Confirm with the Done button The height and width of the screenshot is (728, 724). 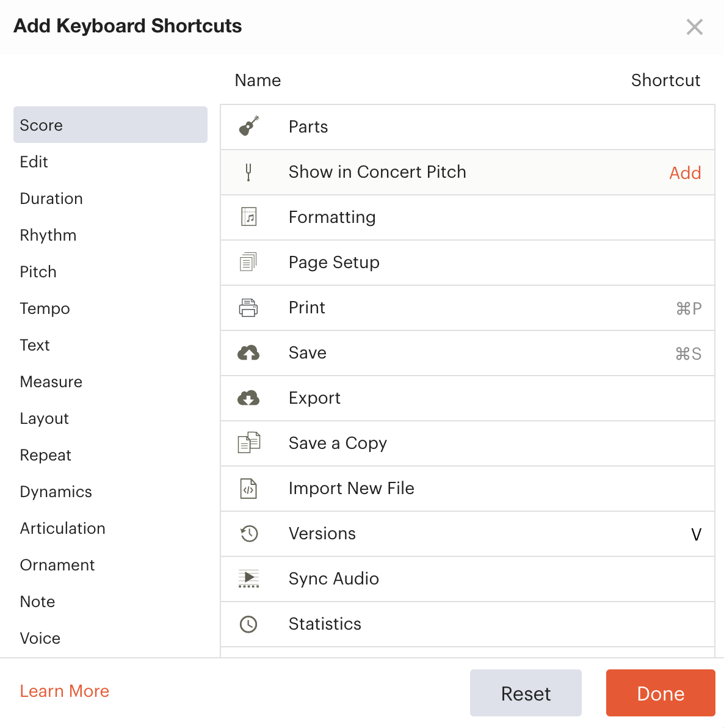[x=661, y=693]
